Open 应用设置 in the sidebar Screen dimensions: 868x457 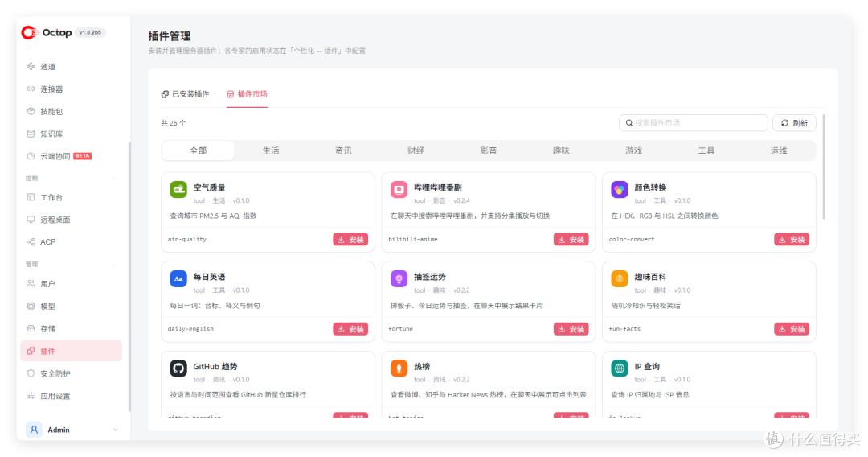71,396
